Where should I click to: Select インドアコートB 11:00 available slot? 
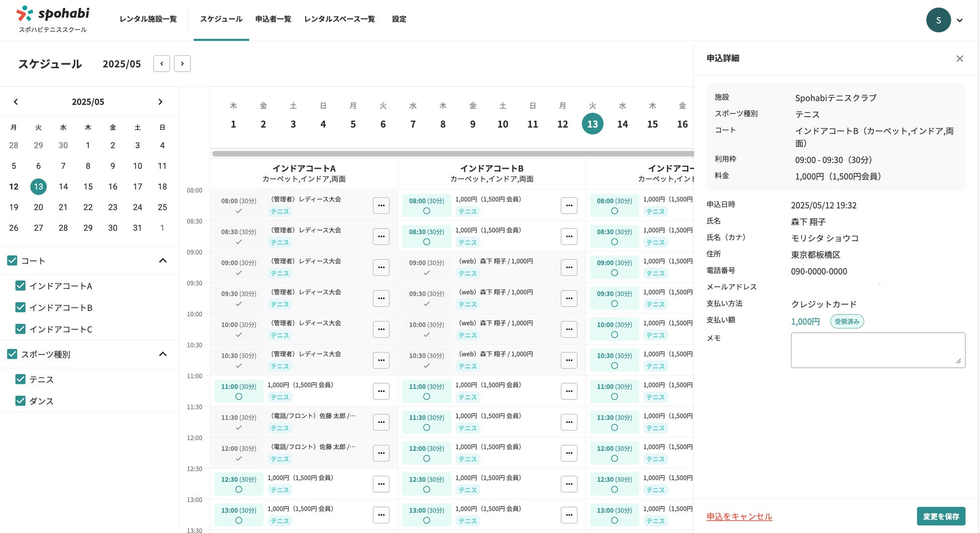(427, 391)
